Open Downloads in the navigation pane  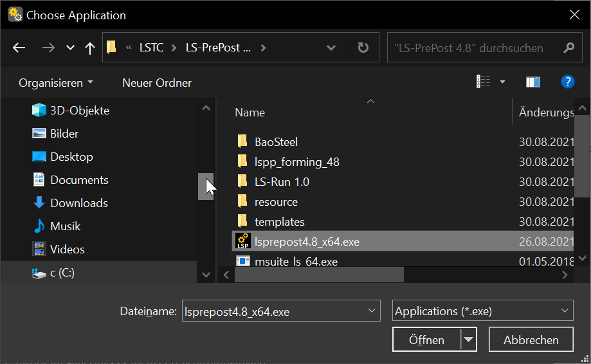pyautogui.click(x=79, y=203)
